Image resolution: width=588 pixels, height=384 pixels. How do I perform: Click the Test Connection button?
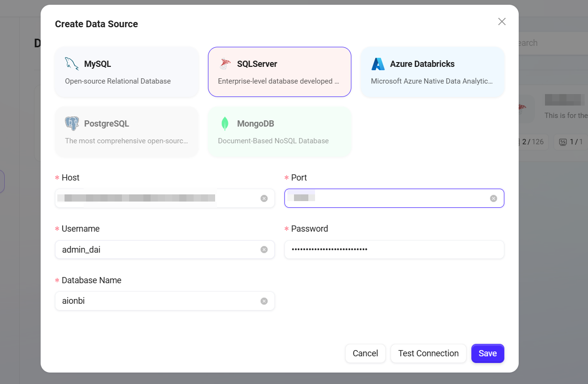[x=428, y=353]
